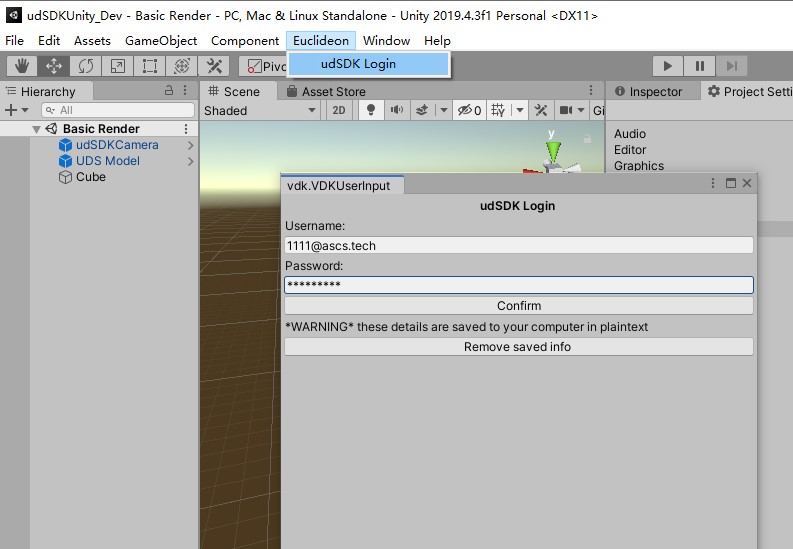Open the Help menu
This screenshot has height=549, width=793.
point(437,40)
